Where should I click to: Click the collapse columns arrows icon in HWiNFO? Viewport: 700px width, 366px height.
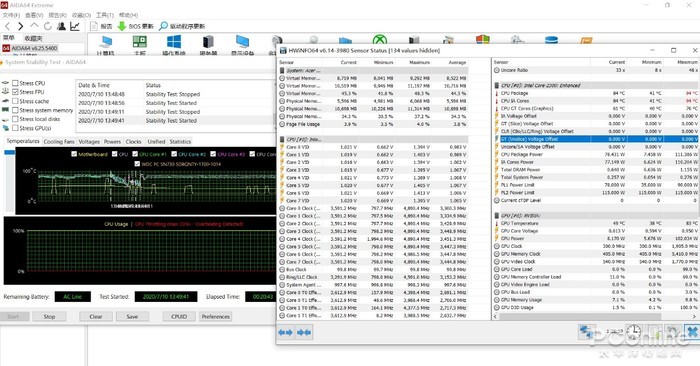click(304, 332)
